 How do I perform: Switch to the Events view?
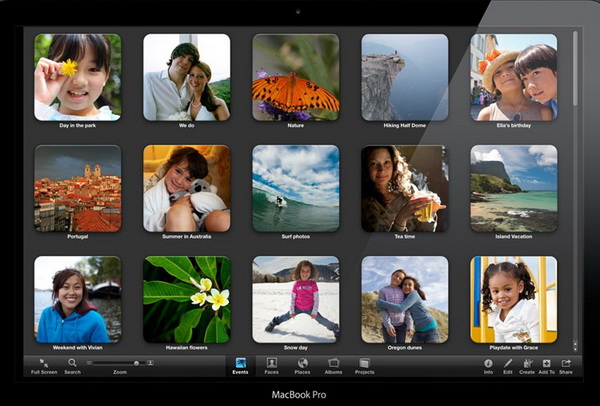point(240,364)
